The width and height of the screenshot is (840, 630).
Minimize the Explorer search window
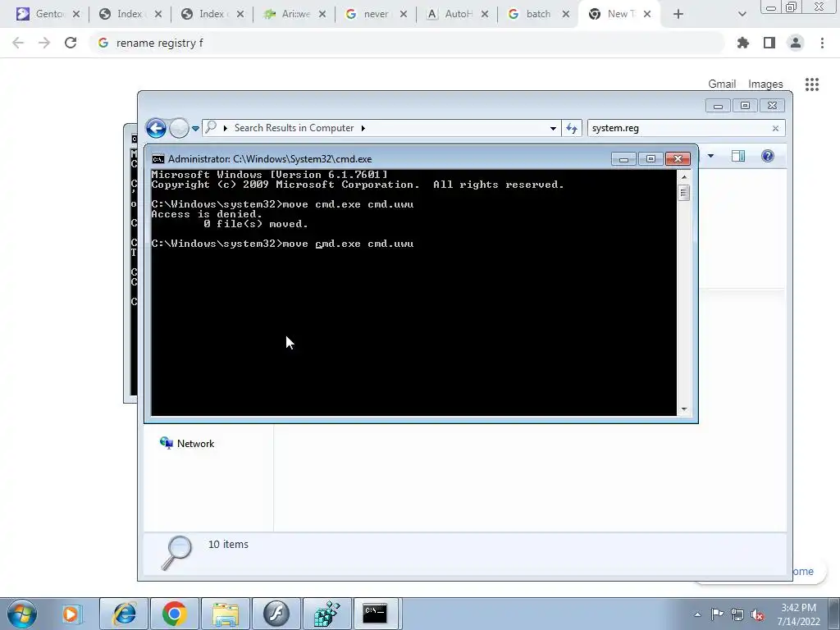(x=718, y=106)
